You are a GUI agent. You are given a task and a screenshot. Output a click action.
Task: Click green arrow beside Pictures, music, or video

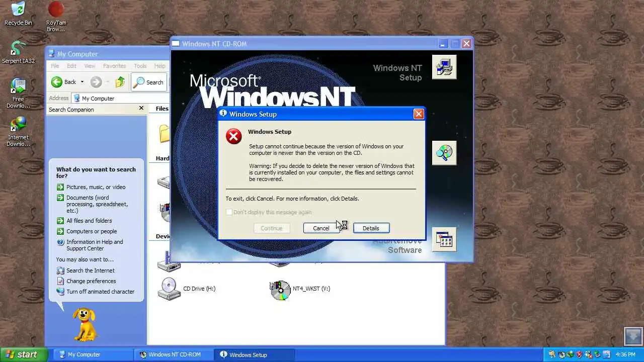pos(60,187)
